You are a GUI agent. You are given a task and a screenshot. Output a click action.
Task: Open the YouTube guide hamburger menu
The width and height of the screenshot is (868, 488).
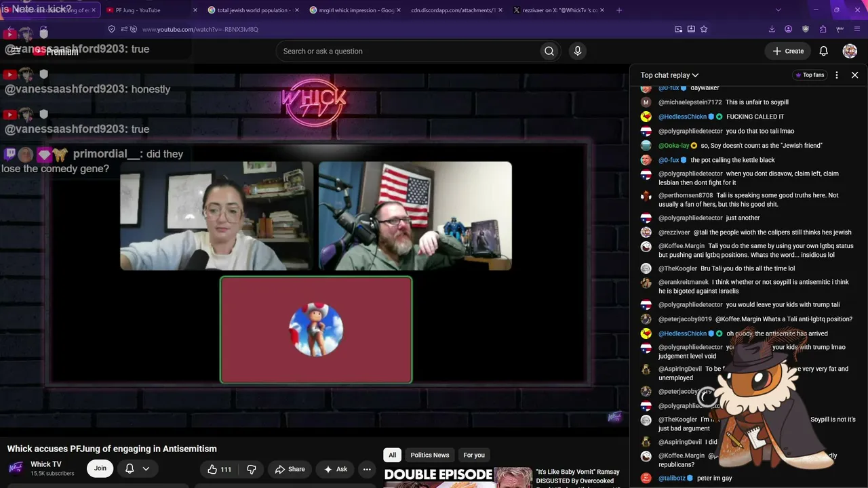[15, 51]
